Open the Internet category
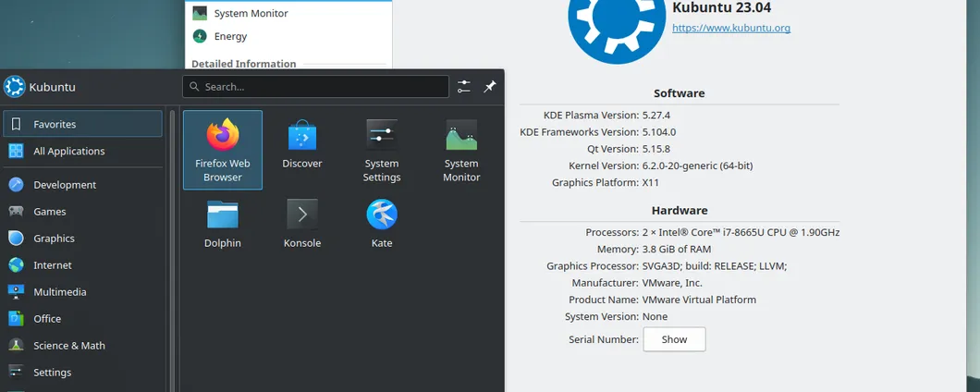 point(82,265)
